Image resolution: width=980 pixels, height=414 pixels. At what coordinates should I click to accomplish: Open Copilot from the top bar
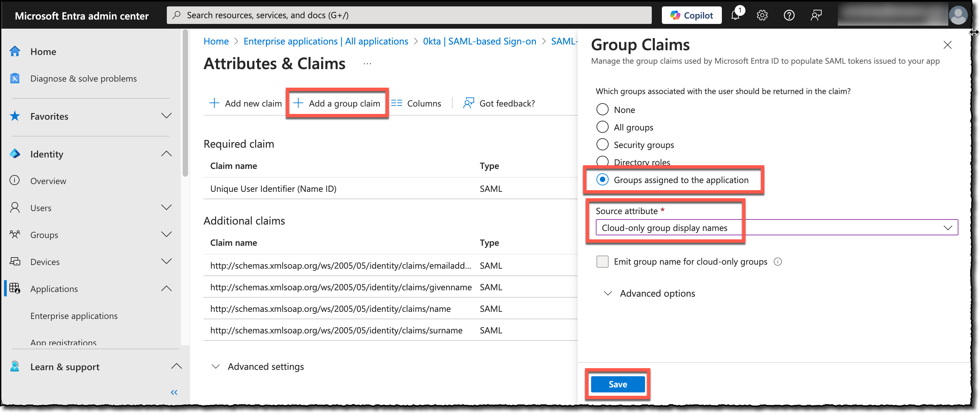click(691, 15)
